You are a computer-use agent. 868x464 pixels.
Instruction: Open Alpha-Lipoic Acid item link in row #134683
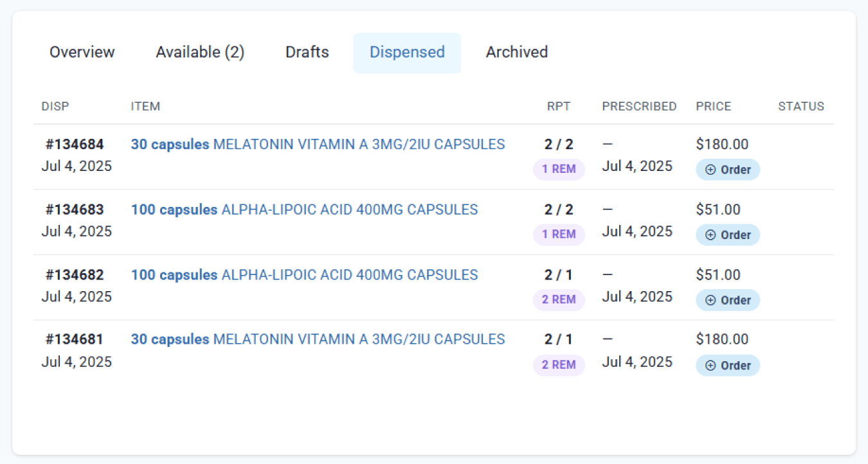point(305,210)
